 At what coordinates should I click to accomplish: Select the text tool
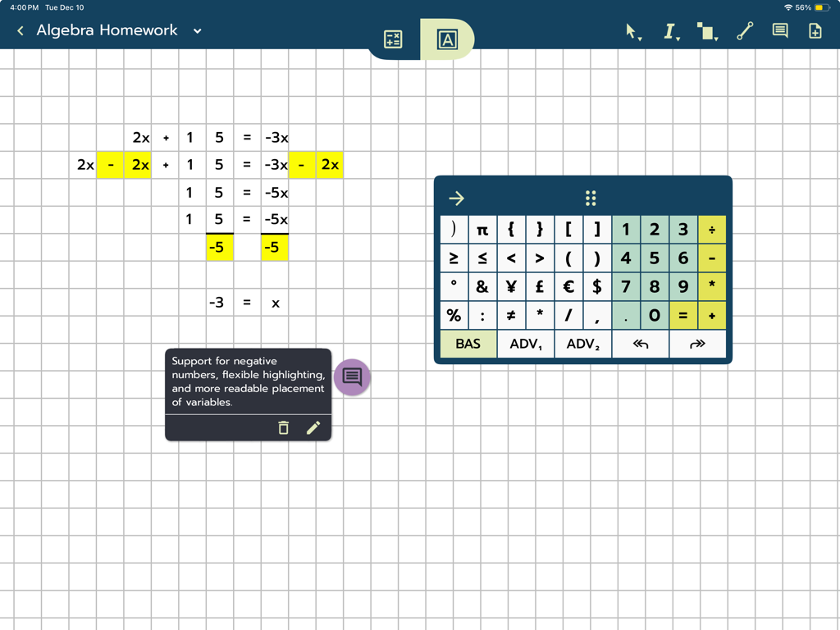tap(670, 31)
